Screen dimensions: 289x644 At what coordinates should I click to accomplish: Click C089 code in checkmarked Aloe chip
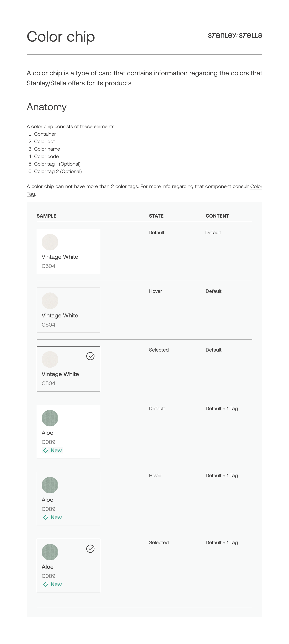tap(49, 576)
